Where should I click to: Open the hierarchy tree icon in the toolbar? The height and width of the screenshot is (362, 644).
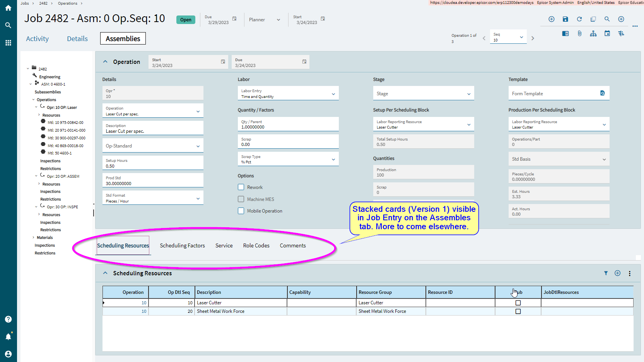click(x=593, y=34)
